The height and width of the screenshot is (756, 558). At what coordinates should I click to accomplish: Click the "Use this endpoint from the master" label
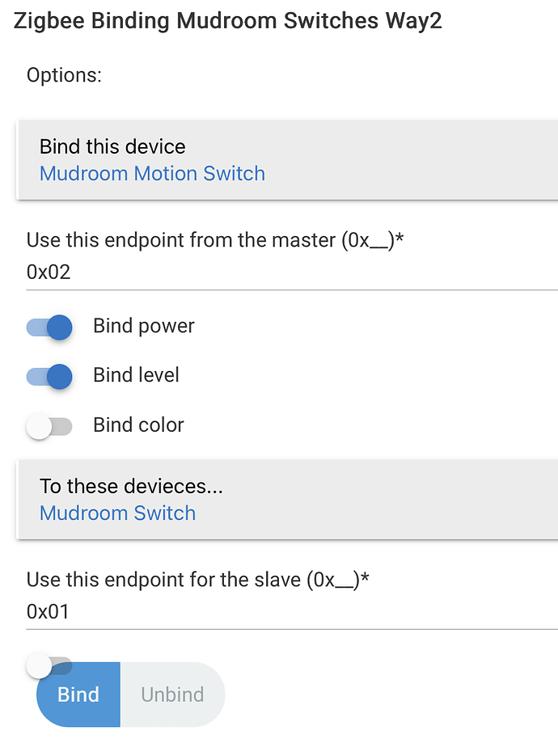[210, 240]
